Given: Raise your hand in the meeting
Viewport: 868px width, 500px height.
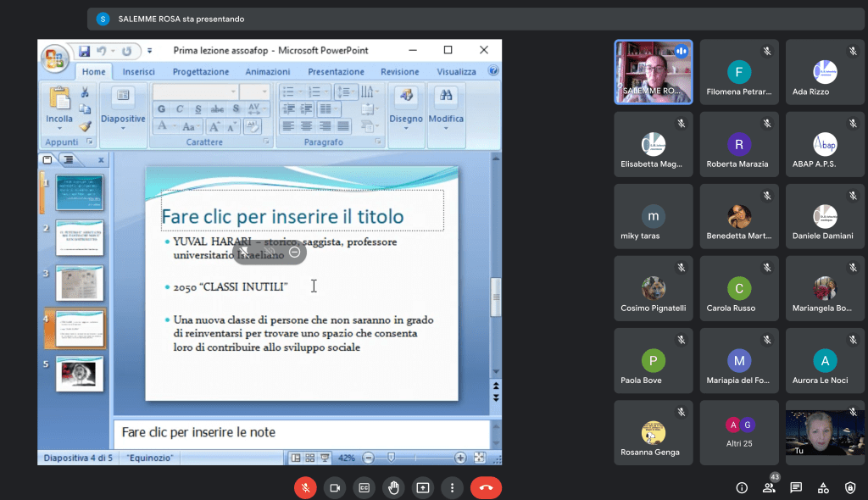Looking at the screenshot, I should tap(393, 487).
